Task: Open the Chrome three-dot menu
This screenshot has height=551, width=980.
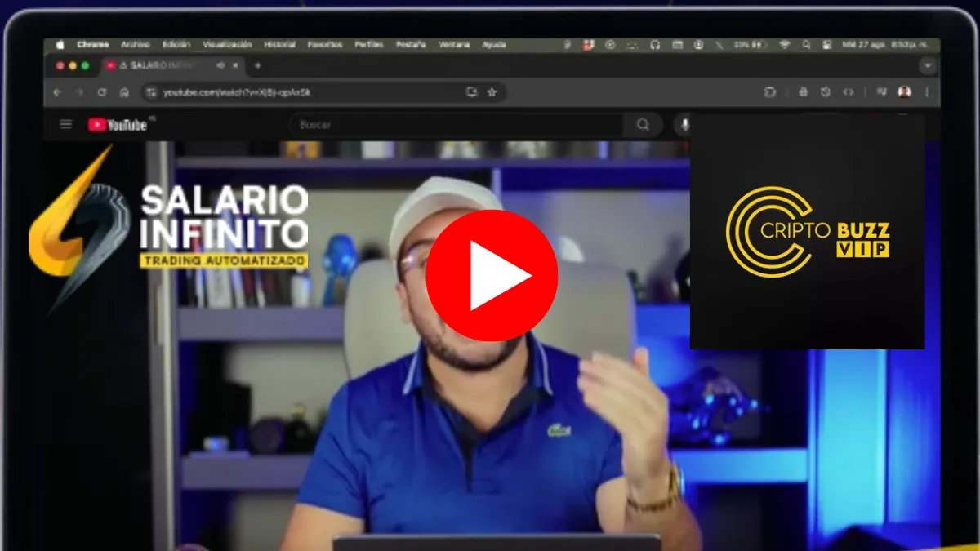Action: pyautogui.click(x=926, y=92)
